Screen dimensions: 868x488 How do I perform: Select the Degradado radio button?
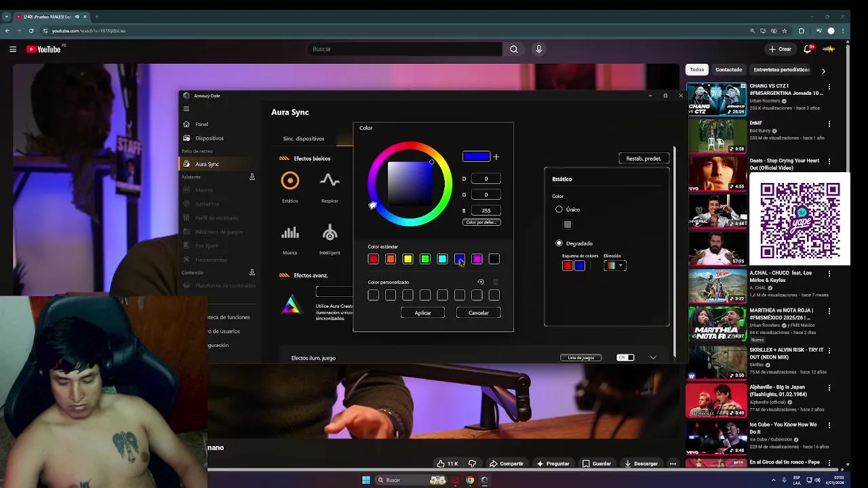559,243
